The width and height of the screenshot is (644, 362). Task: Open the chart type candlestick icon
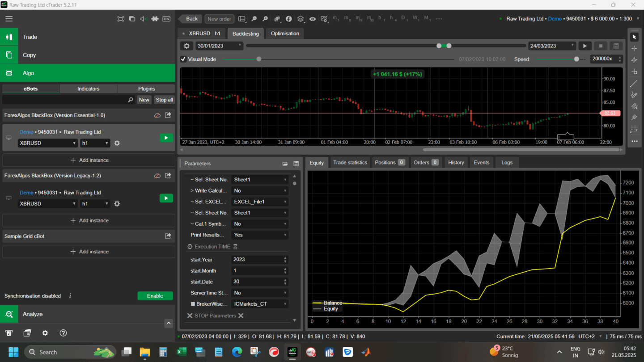(277, 19)
